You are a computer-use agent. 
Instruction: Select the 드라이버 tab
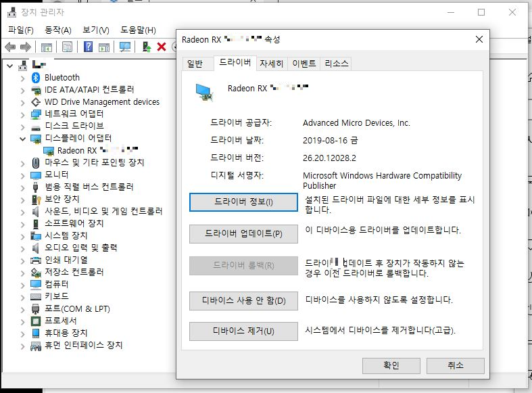235,63
